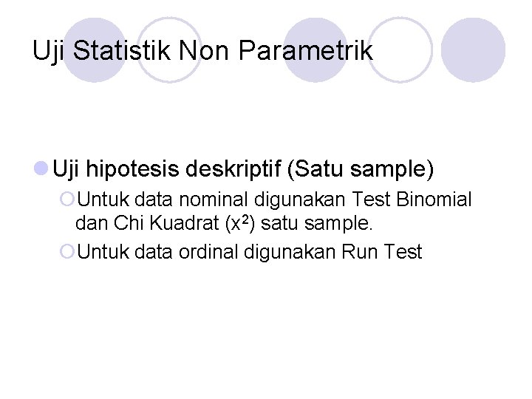532x399 pixels.
Task: Select the last filled circle at top right
Action: point(473,50)
